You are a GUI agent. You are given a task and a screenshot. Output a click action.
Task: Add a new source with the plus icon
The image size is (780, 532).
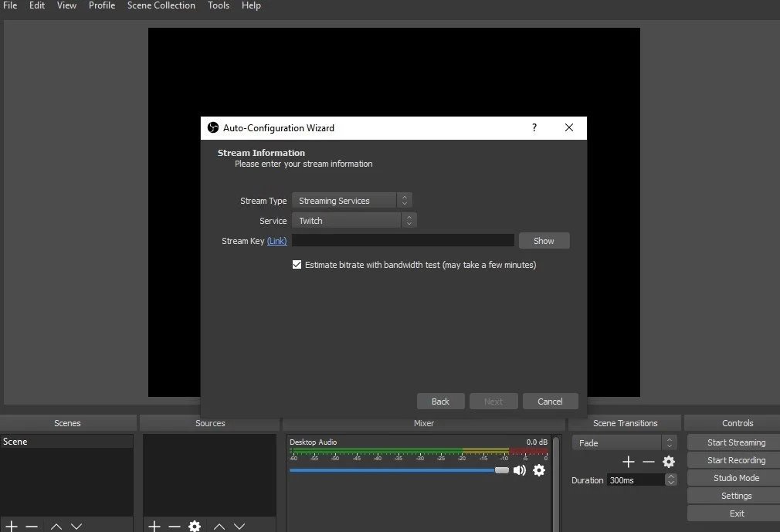154,526
